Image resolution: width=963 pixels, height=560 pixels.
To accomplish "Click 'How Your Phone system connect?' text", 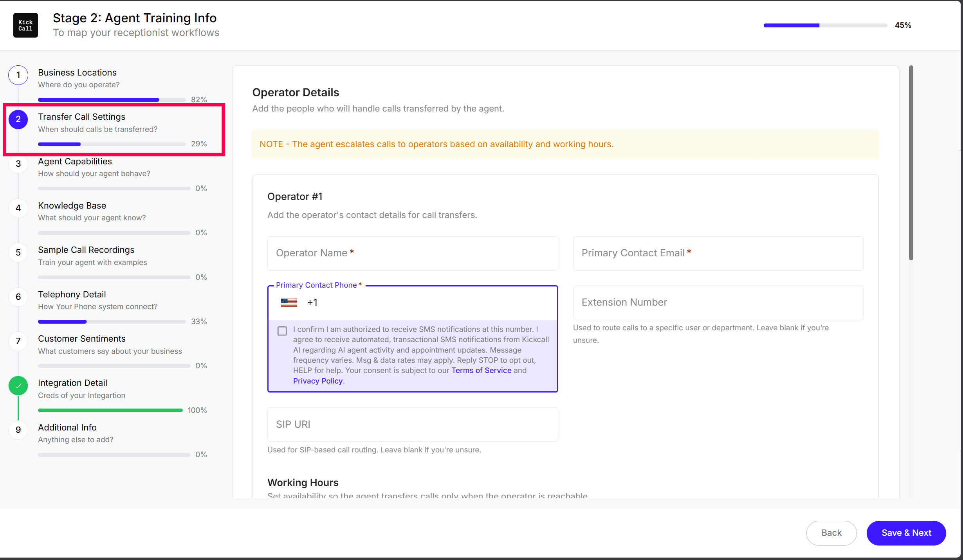I will (x=97, y=306).
